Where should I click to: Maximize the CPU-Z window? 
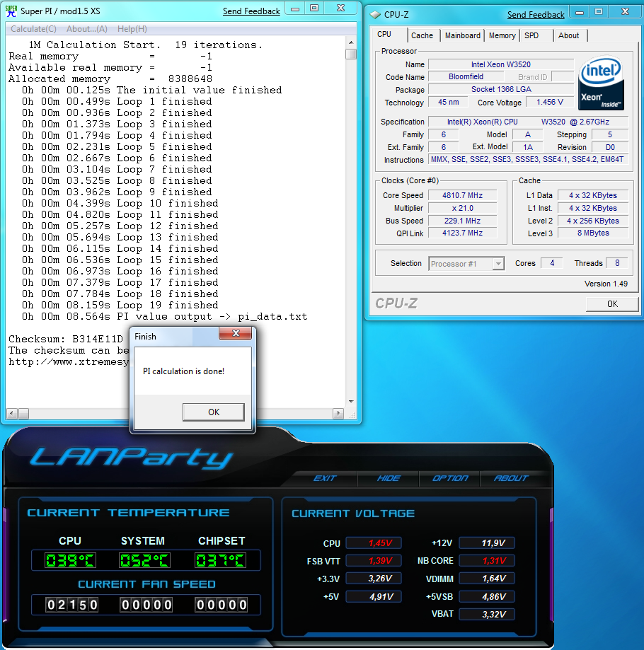[x=599, y=12]
